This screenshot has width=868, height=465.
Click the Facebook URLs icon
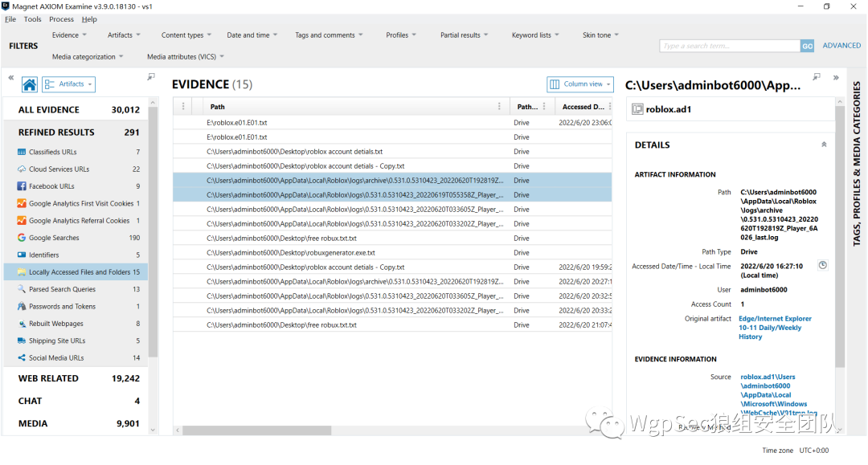pos(22,186)
